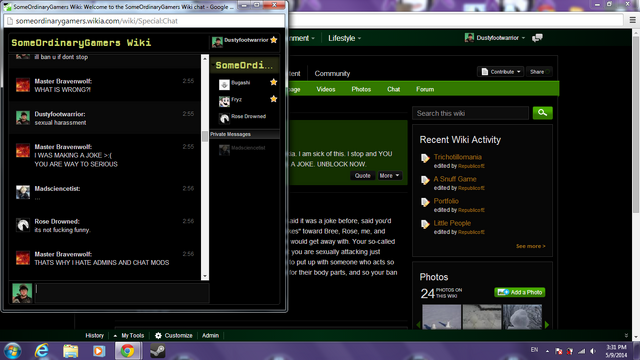Expand the Contribute dropdown
Screen dimensions: 640x360
click(x=500, y=72)
